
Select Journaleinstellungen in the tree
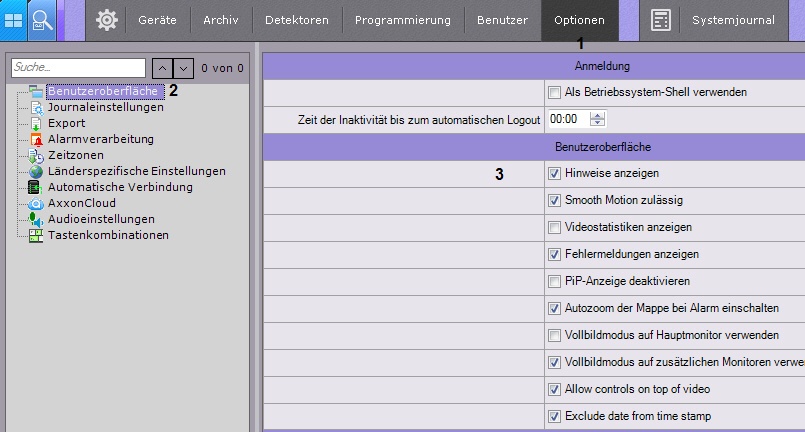click(105, 108)
